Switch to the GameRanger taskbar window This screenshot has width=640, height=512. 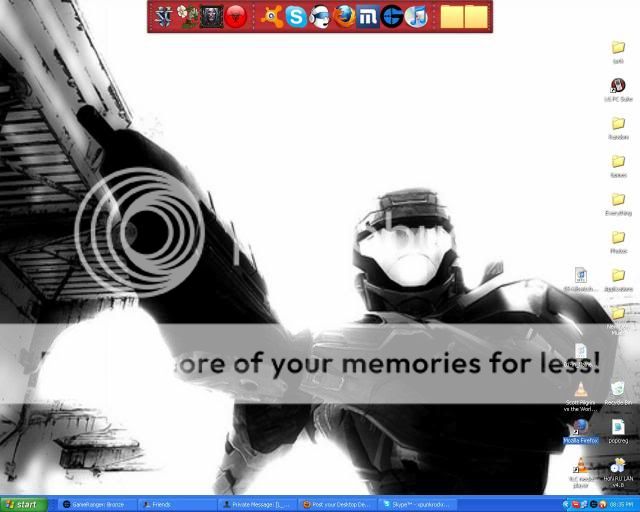coord(97,504)
